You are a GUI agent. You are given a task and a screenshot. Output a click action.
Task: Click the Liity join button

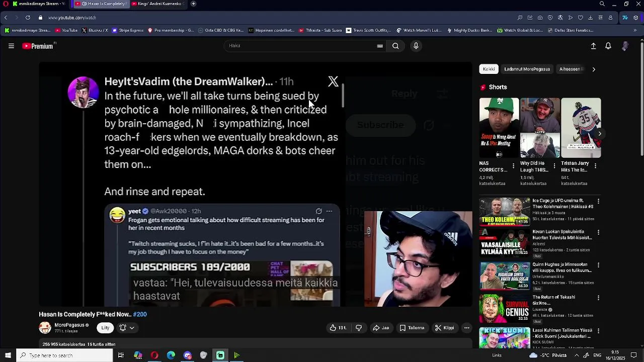(x=105, y=328)
